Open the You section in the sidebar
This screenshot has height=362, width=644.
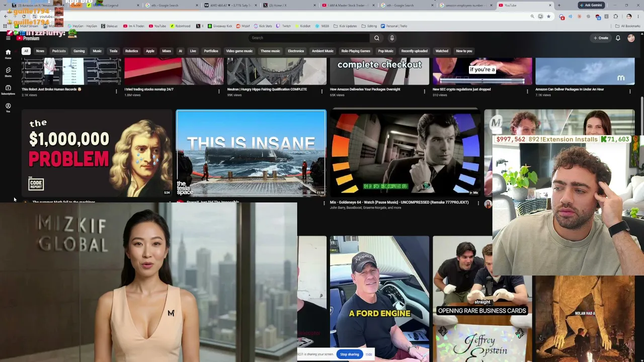8,108
